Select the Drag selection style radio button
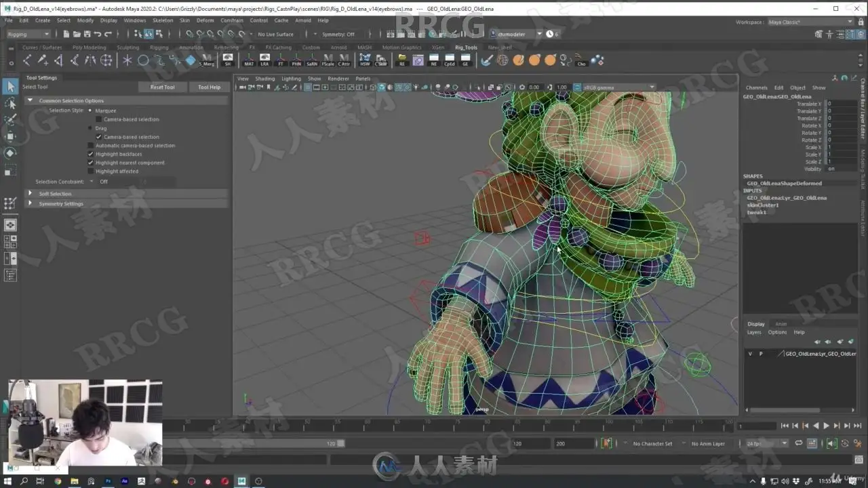868x488 pixels. (x=90, y=128)
